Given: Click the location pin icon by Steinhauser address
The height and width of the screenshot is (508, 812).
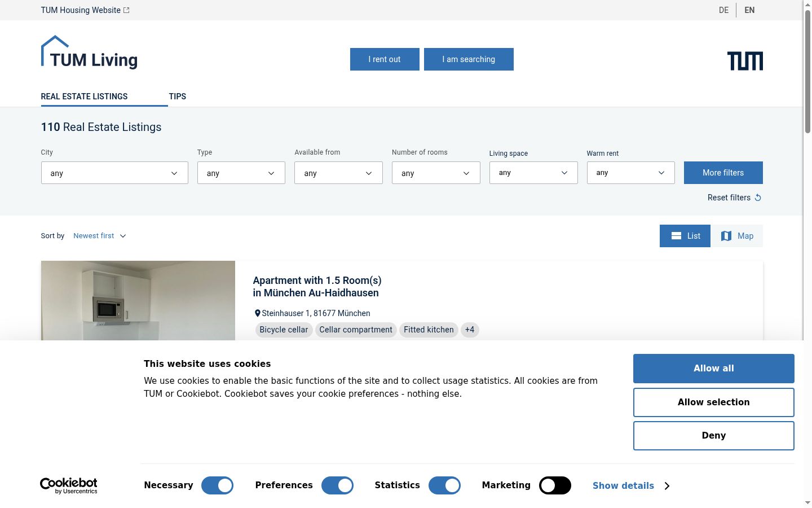Looking at the screenshot, I should 258,313.
